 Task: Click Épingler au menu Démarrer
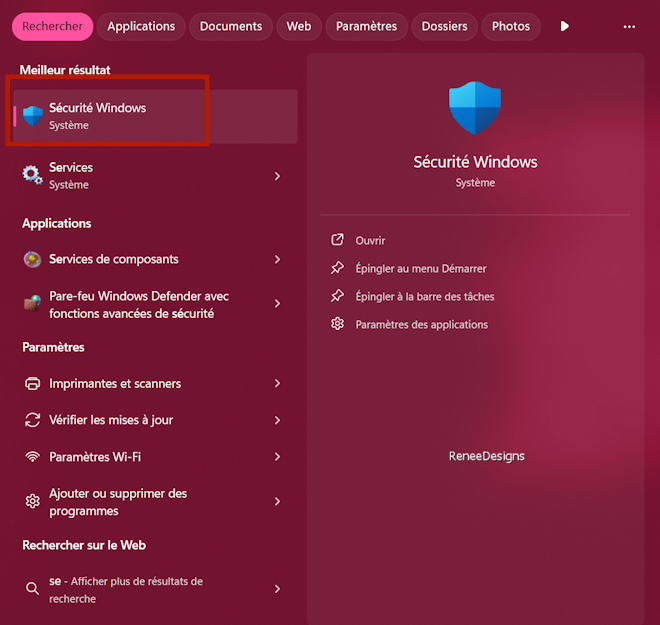pos(420,268)
